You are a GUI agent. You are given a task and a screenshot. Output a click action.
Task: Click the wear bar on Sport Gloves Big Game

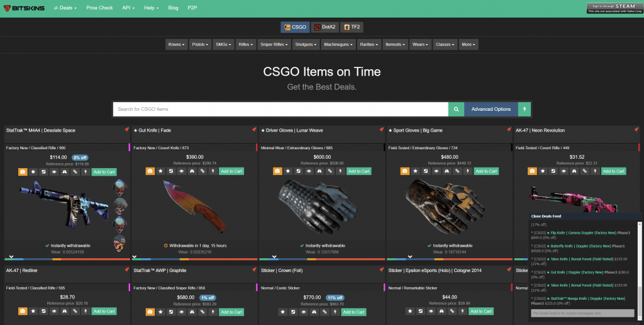point(450,259)
